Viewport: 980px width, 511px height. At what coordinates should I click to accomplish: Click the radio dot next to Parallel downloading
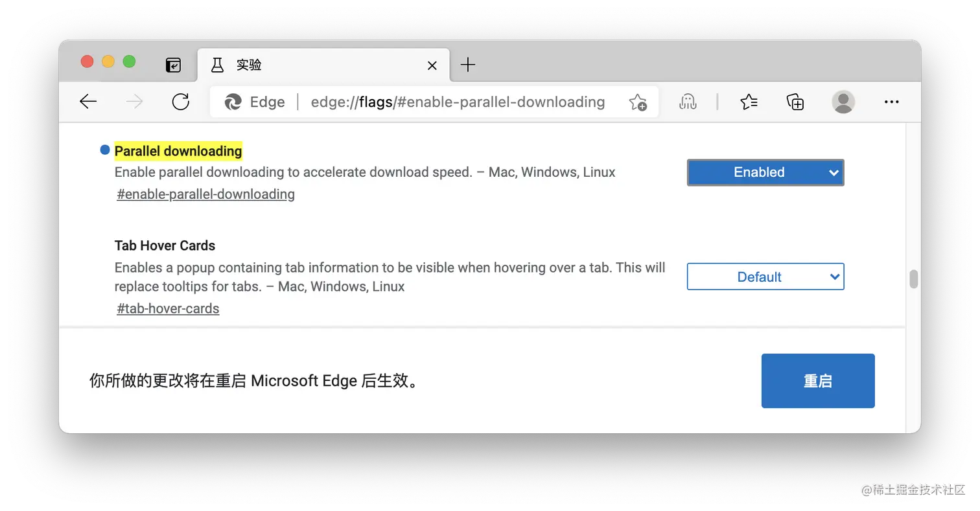tap(104, 150)
